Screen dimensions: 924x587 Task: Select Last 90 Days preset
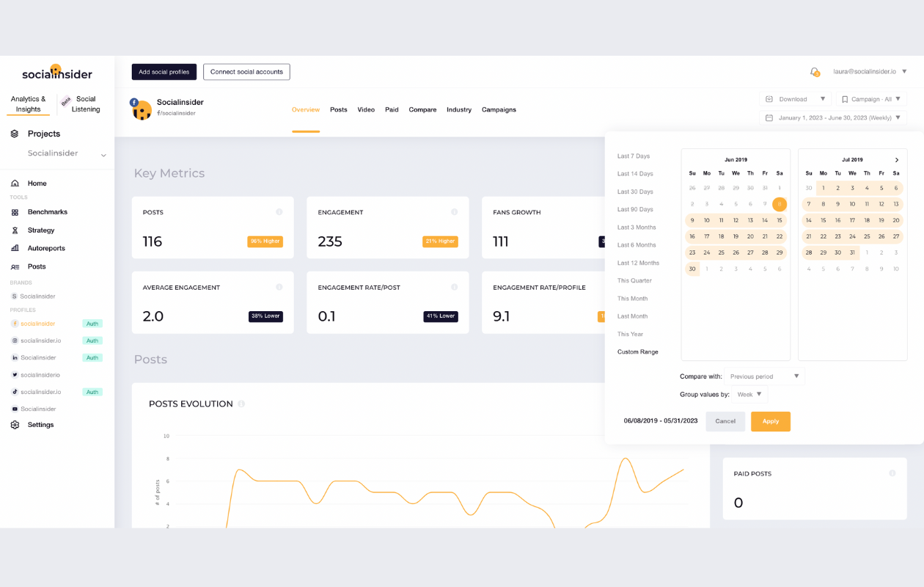[635, 210]
